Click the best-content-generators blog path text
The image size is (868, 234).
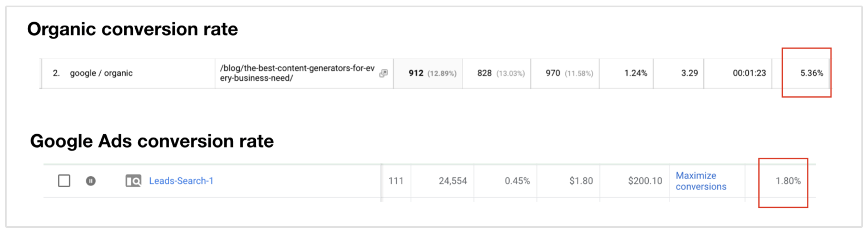point(297,73)
